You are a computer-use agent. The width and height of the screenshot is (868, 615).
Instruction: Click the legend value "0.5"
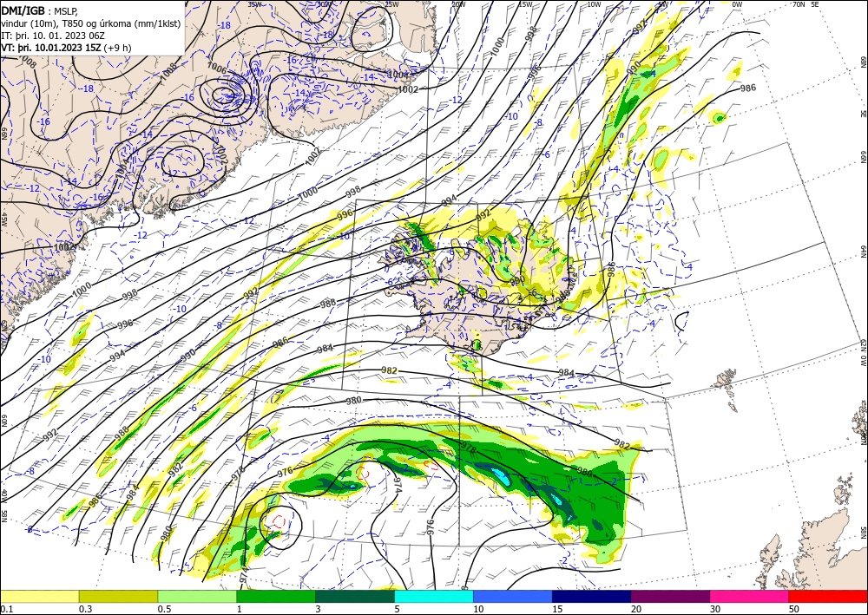[x=164, y=609]
